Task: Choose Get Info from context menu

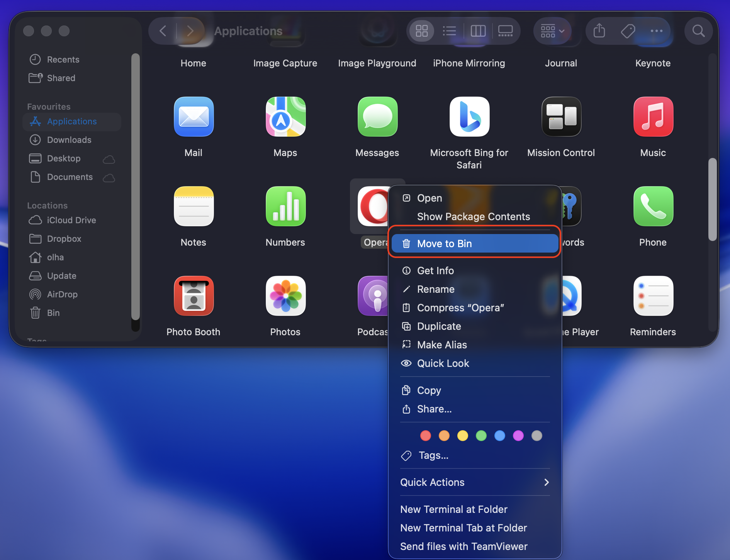Action: tap(475, 271)
